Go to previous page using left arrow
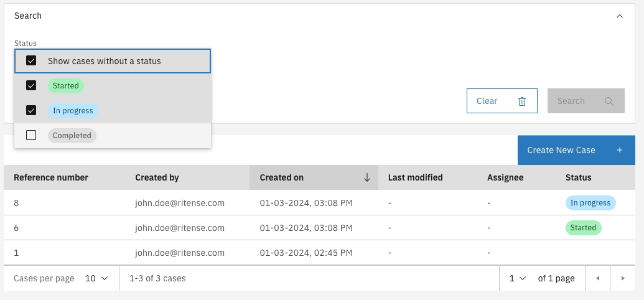644x300 pixels. pos(598,278)
